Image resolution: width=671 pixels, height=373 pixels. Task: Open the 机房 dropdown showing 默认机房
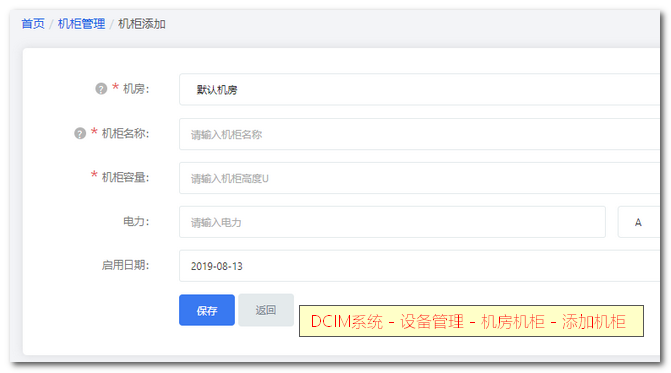pyautogui.click(x=419, y=89)
